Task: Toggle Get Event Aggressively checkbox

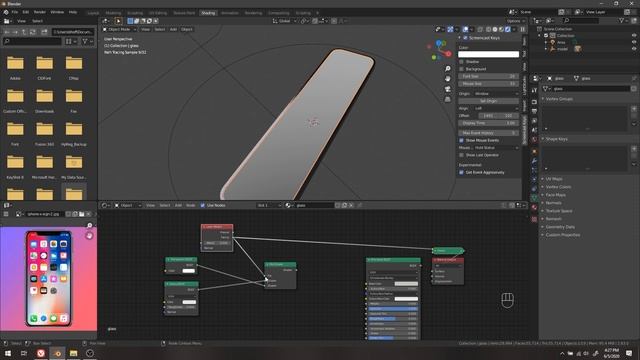Action: click(x=462, y=172)
